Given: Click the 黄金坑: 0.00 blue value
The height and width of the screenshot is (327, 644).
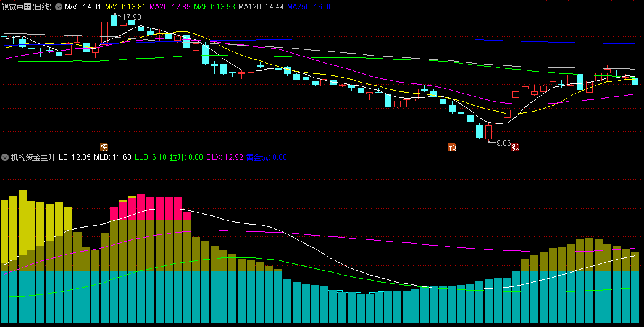Looking at the screenshot, I should coord(267,157).
